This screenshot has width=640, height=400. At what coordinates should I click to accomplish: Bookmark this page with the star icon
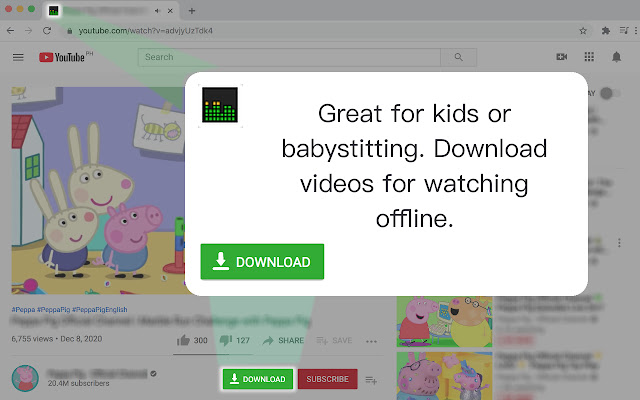point(583,31)
